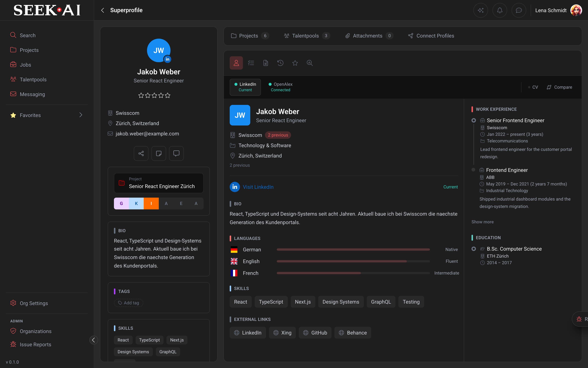
Task: Open the Behance external link
Action: (353, 333)
